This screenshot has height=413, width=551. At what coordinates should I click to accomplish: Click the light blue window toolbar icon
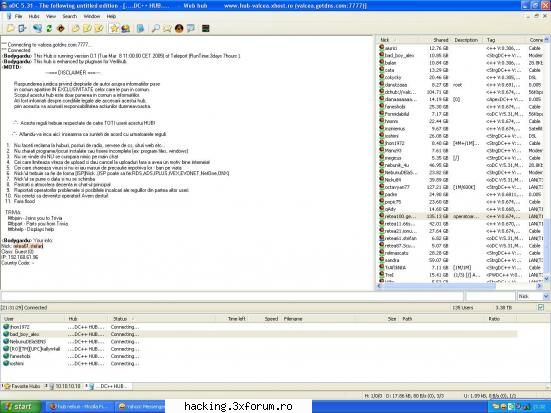click(191, 28)
